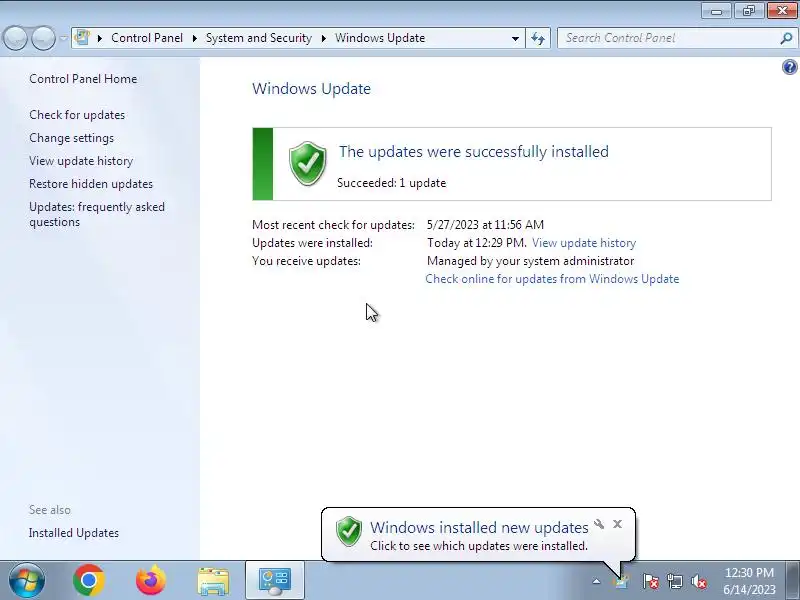Open Windows Explorer from the taskbar
800x600 pixels.
pyautogui.click(x=213, y=581)
